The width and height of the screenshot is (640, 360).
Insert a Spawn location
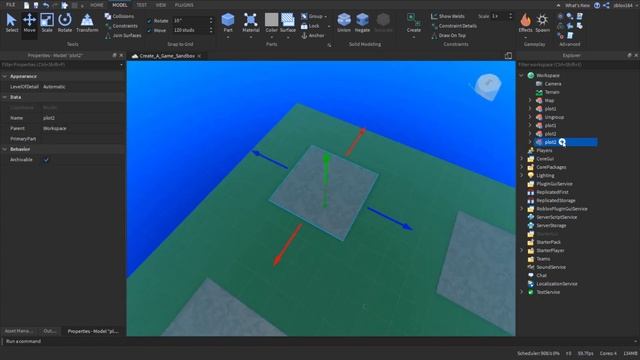(x=542, y=22)
